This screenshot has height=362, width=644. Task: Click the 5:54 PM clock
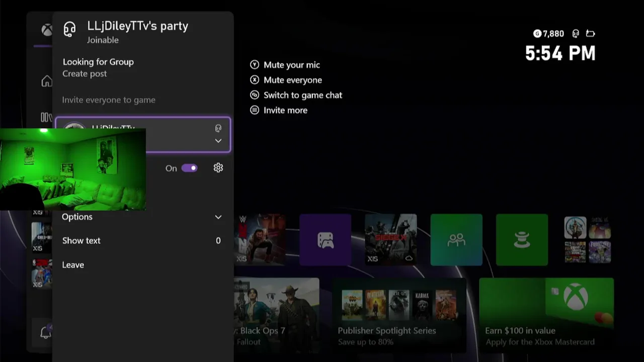[560, 53]
